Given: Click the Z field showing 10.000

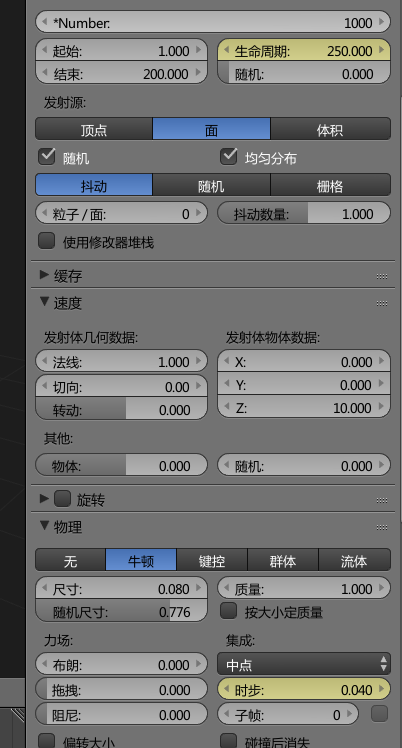Looking at the screenshot, I should click(x=304, y=407).
